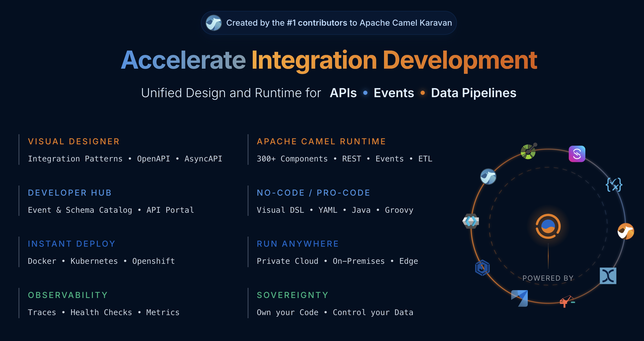Click the blue number-seven styled logo
644x341 pixels.
[519, 298]
